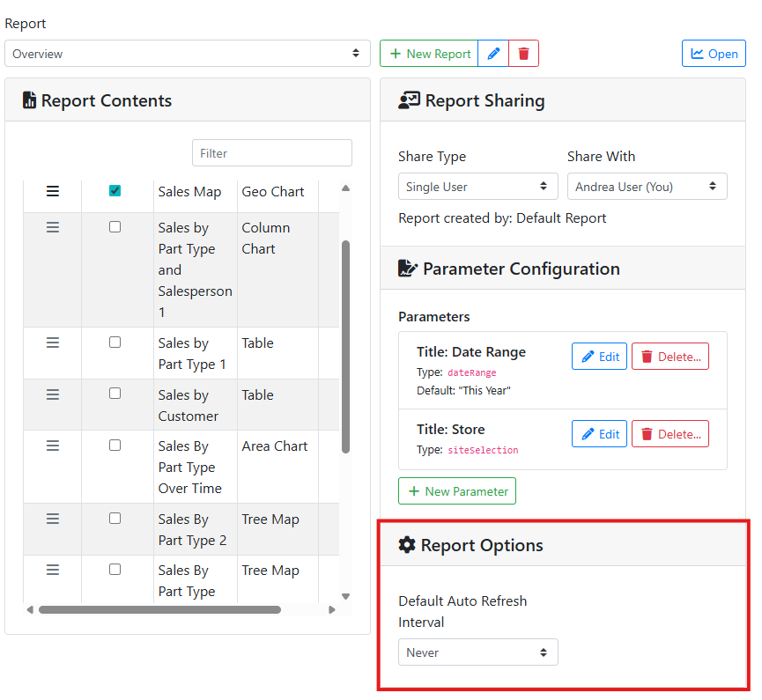
Task: Click drag handle for Sales By Part Type Over Time
Action: (x=53, y=446)
